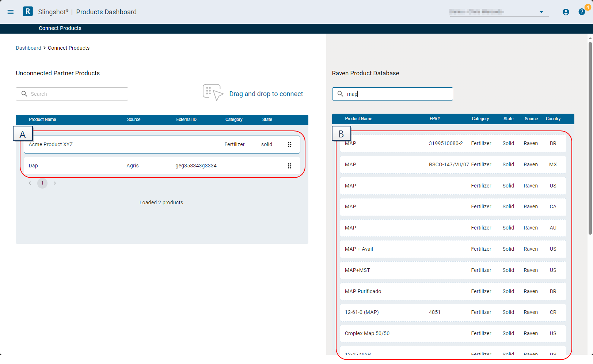
Task: Select page 1 in pagination
Action: pos(42,183)
